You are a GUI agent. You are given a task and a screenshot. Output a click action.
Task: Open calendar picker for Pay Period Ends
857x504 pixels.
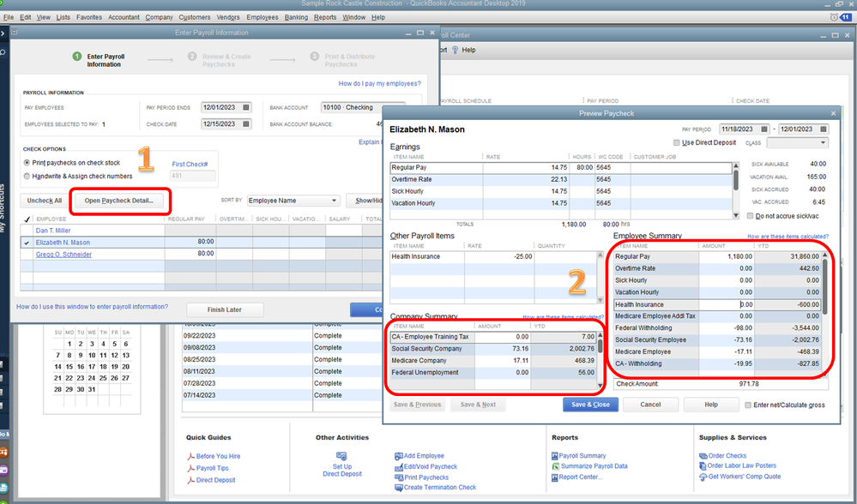tap(246, 107)
